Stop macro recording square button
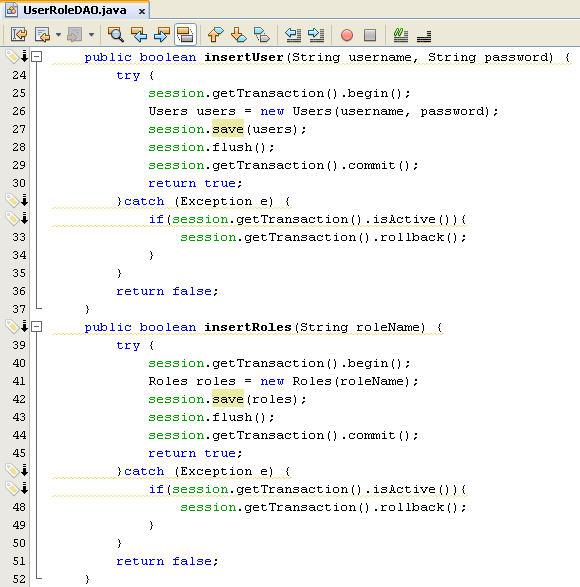Screen dimensions: 580x587 point(370,35)
